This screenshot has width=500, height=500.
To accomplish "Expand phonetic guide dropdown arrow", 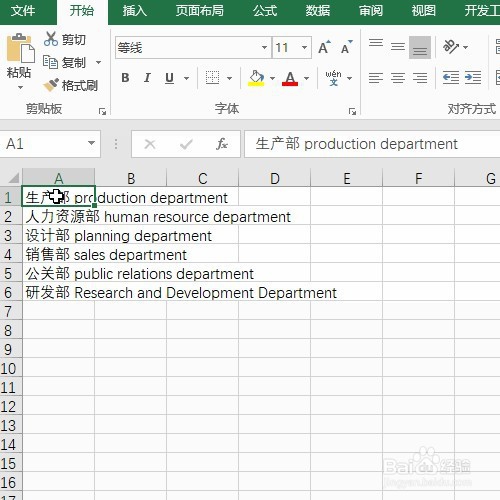I will tap(349, 79).
